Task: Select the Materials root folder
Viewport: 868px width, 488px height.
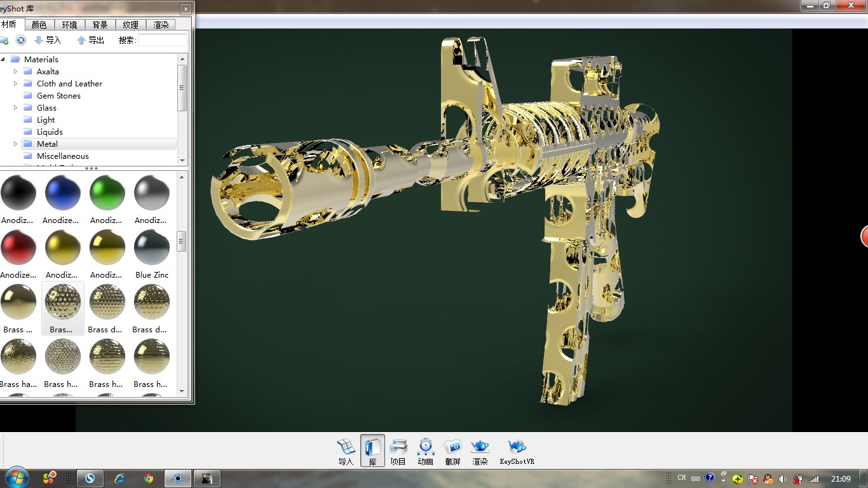Action: [41, 59]
